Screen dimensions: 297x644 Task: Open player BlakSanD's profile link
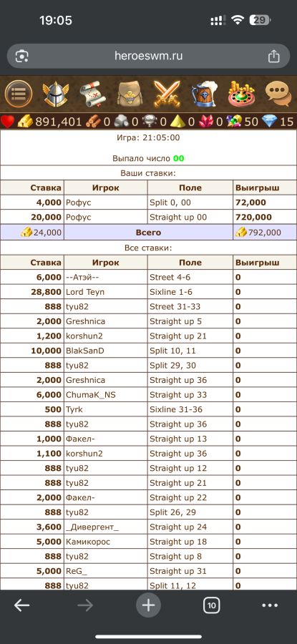(85, 351)
